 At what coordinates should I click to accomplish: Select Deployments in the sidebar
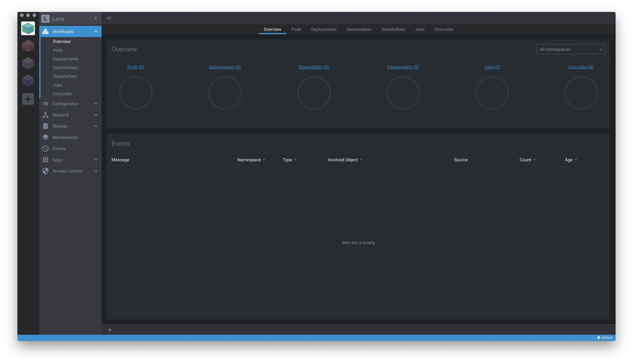click(x=66, y=59)
